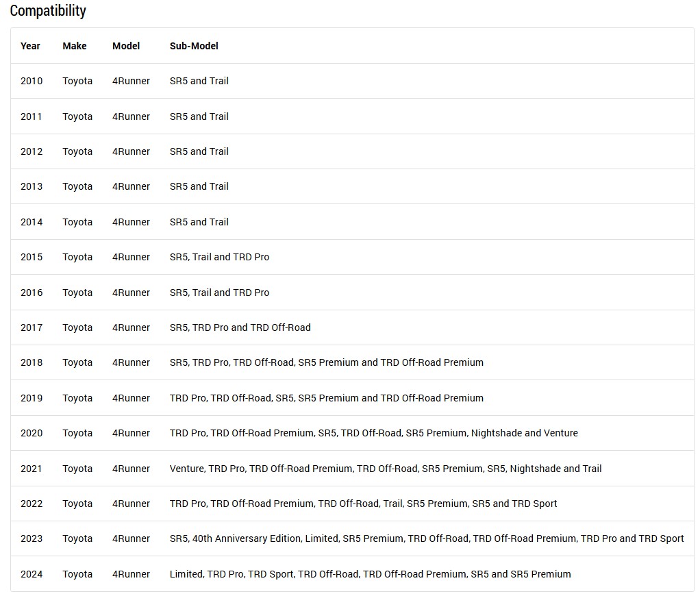Click the Compatibility section heading

point(48,10)
